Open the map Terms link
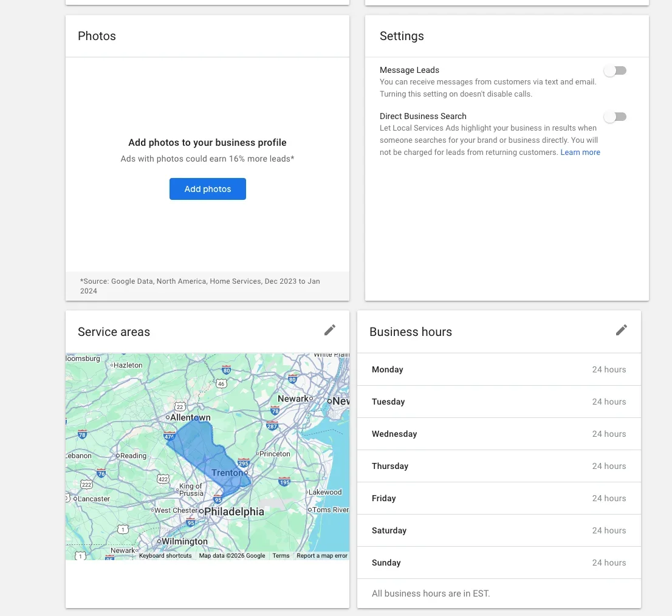This screenshot has height=616, width=672. tap(281, 555)
